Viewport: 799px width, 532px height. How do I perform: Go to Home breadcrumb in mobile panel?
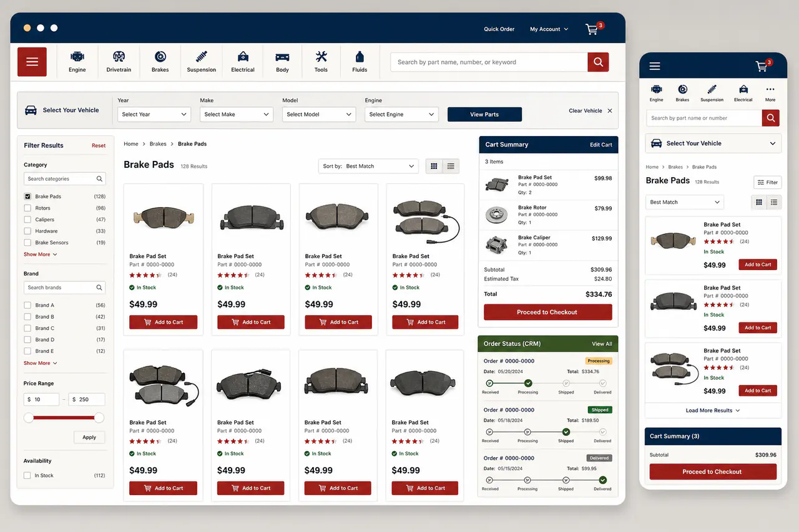652,167
